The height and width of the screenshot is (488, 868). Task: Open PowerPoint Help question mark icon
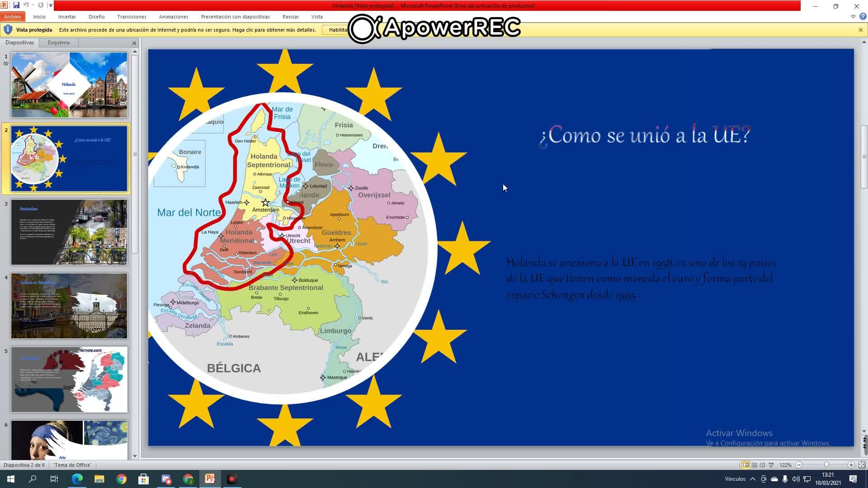pyautogui.click(x=863, y=17)
